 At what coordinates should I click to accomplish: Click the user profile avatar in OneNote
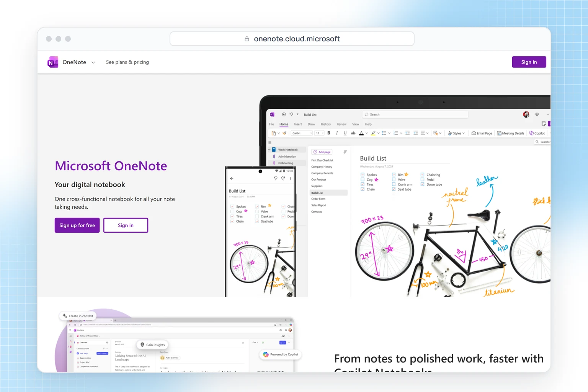point(526,114)
